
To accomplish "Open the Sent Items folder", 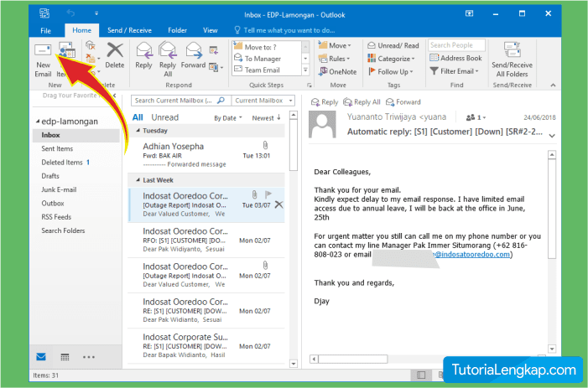I will (57, 148).
